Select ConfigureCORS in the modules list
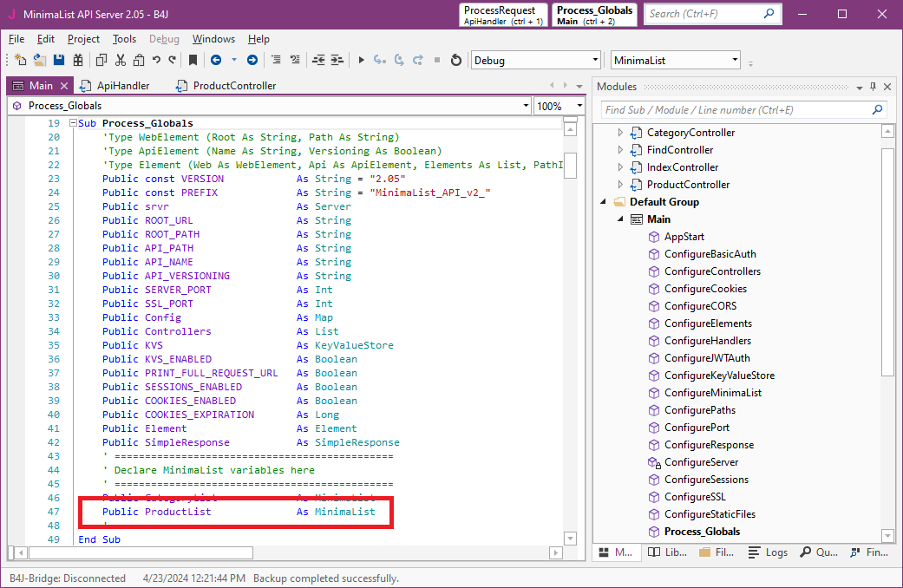Screen dimensions: 903x588 point(700,306)
